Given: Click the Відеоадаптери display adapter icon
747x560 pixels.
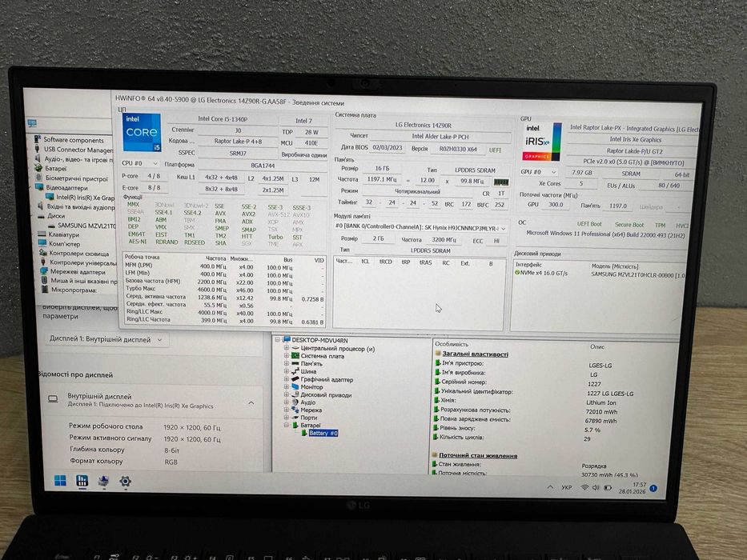Looking at the screenshot, I should (x=40, y=188).
